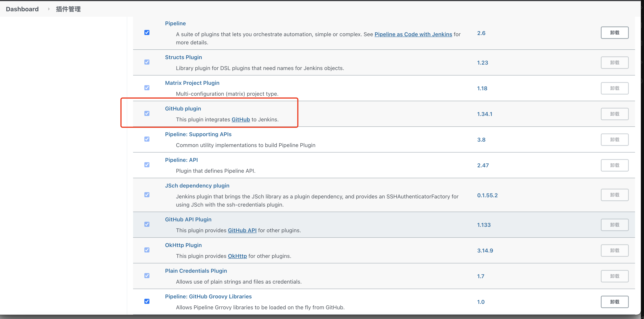
Task: Uncheck the Pipeline plugin checkbox
Action: click(147, 32)
